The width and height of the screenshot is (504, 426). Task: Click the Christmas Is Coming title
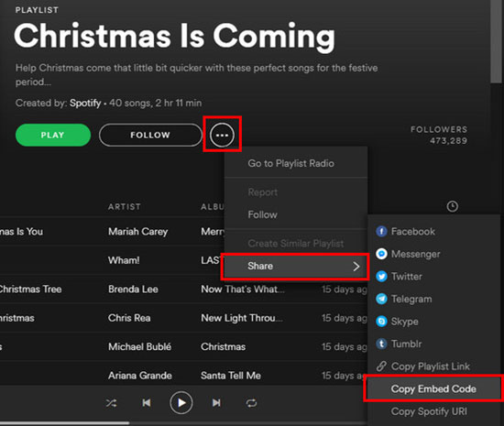[x=174, y=37]
